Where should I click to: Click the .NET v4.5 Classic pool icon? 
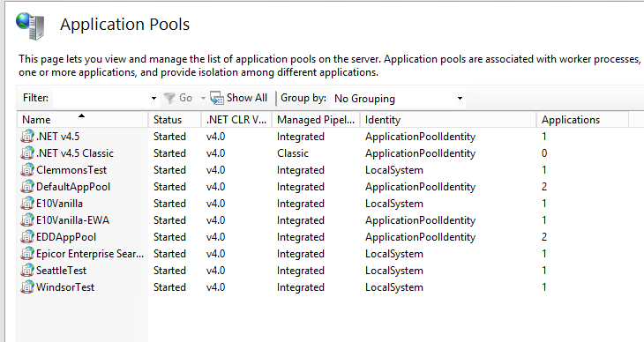pos(27,152)
